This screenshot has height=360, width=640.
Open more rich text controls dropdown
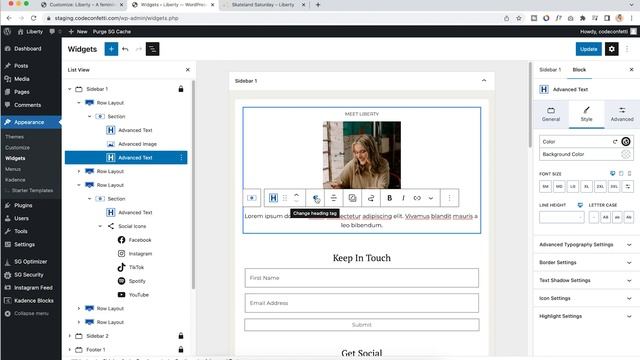pos(431,198)
